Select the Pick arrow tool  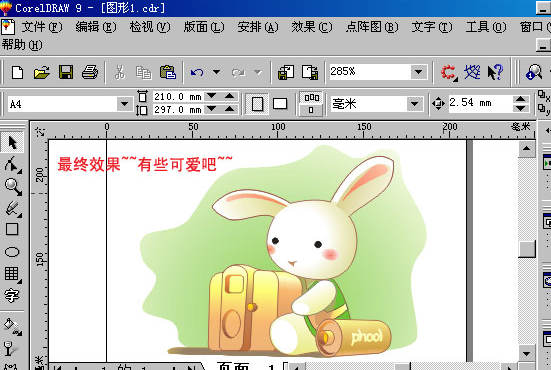pyautogui.click(x=12, y=143)
